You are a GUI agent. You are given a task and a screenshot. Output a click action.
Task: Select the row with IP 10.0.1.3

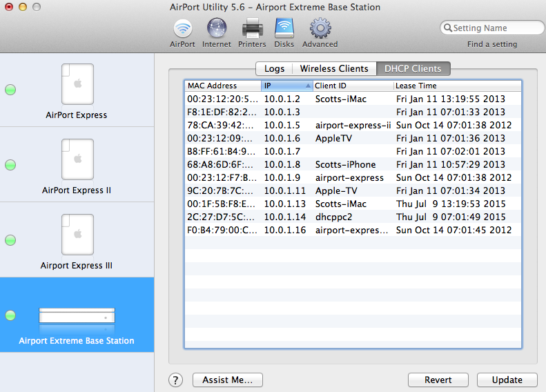(353, 112)
